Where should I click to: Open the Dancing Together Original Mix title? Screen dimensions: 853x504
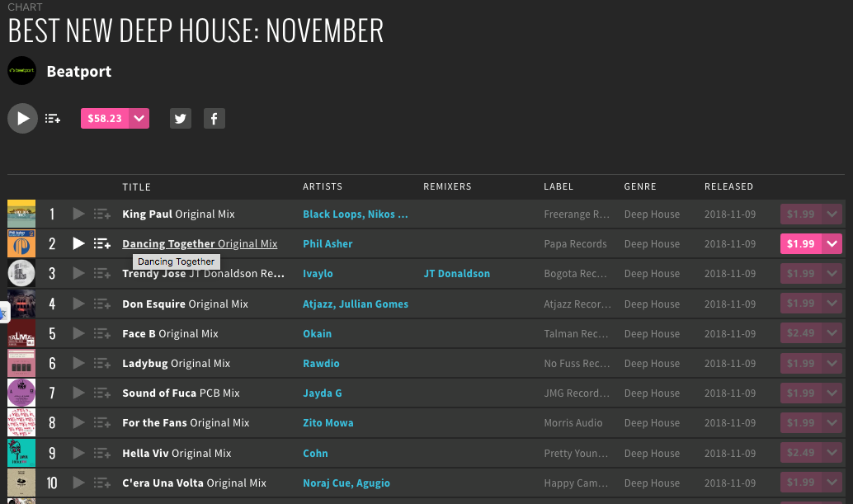click(200, 243)
